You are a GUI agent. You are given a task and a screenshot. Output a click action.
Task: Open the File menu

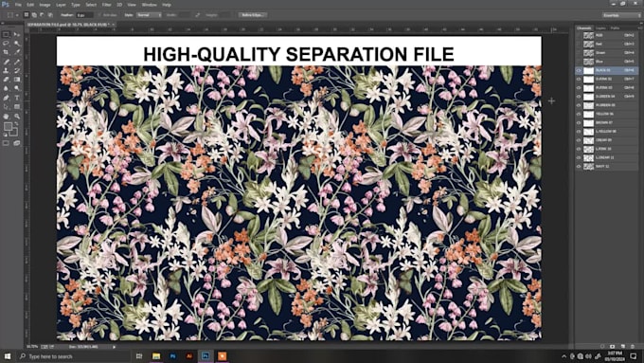18,5
